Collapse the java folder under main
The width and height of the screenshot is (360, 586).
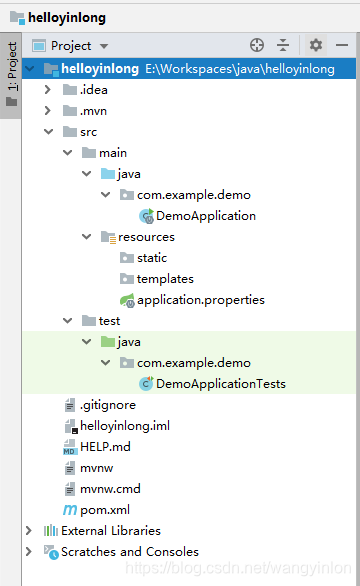tap(87, 173)
